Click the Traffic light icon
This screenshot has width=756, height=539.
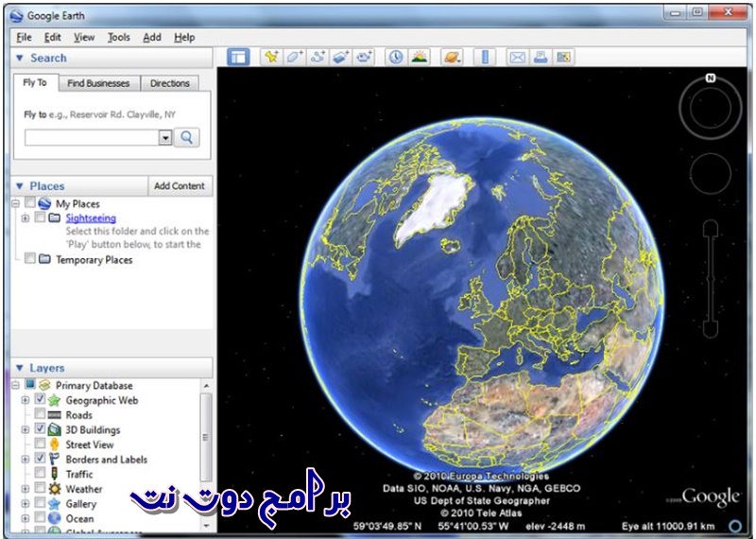click(x=55, y=474)
